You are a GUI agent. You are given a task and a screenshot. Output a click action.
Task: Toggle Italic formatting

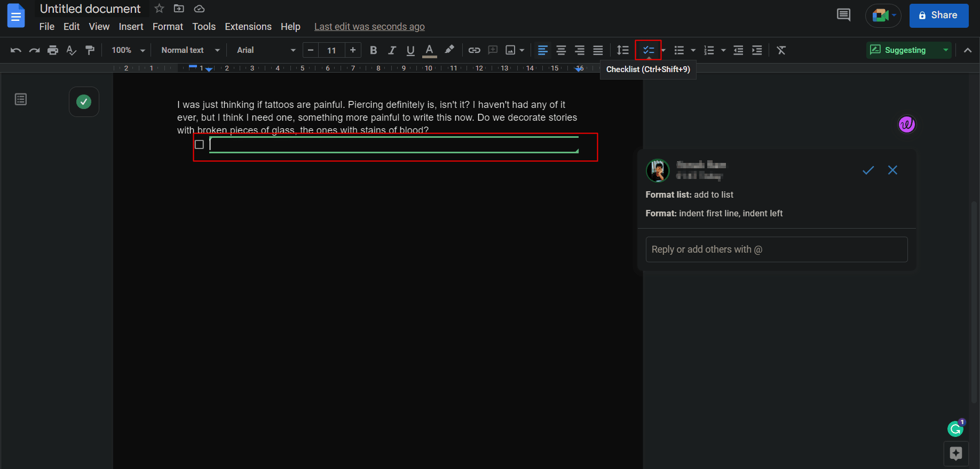(x=392, y=50)
